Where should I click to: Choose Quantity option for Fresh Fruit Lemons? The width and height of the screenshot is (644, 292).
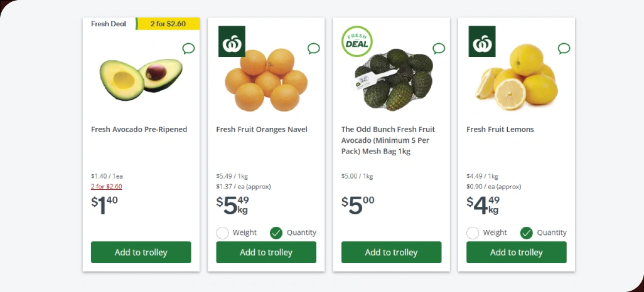pyautogui.click(x=527, y=233)
